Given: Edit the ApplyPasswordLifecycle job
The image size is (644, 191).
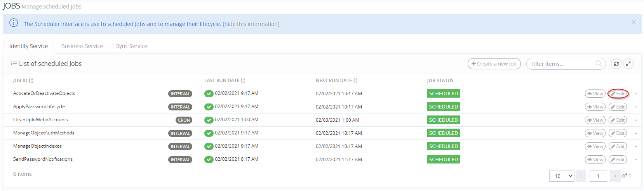Looking at the screenshot, I should click(x=618, y=107).
